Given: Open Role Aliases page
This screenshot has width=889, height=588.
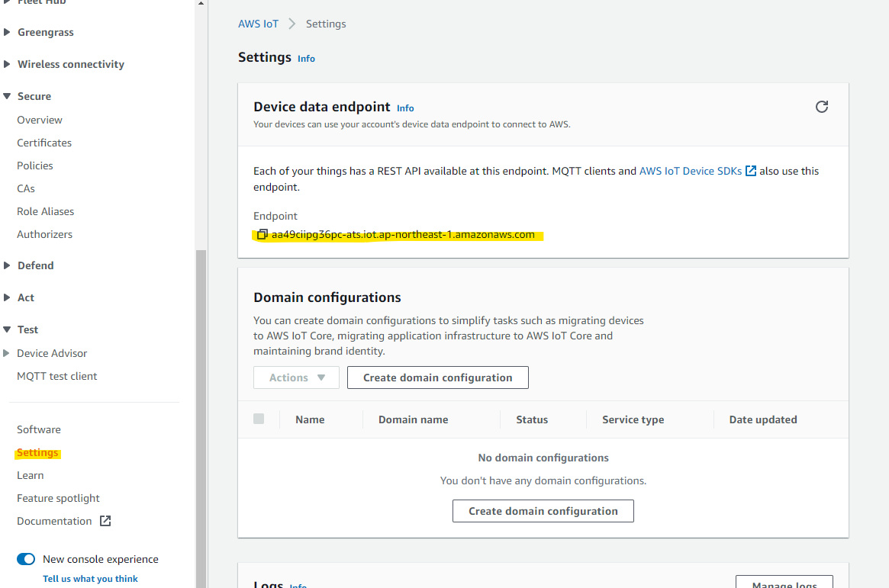Looking at the screenshot, I should click(x=45, y=211).
